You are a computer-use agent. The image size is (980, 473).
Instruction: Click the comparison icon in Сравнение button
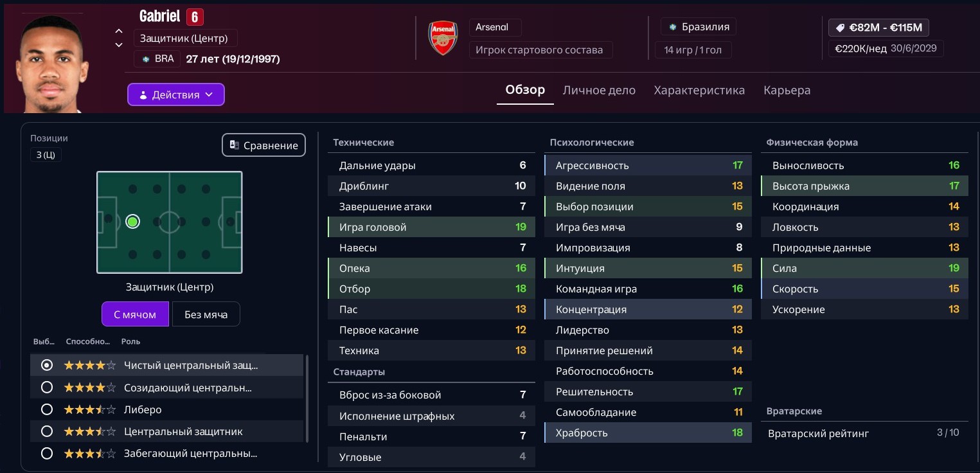click(x=235, y=145)
